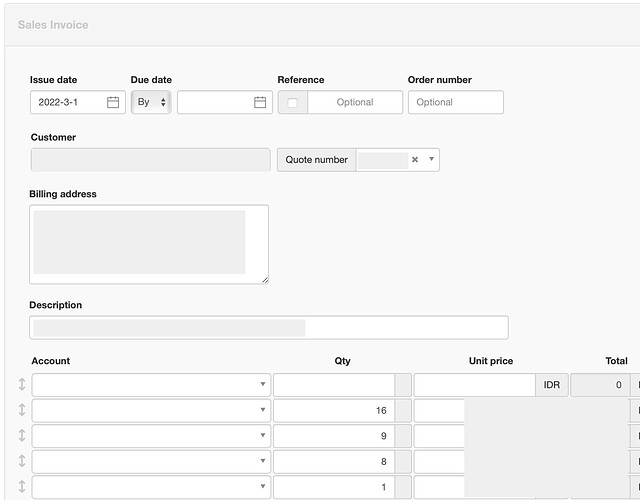Click the reorder handle beside quantity 8
The width and height of the screenshot is (640, 500).
(x=22, y=461)
